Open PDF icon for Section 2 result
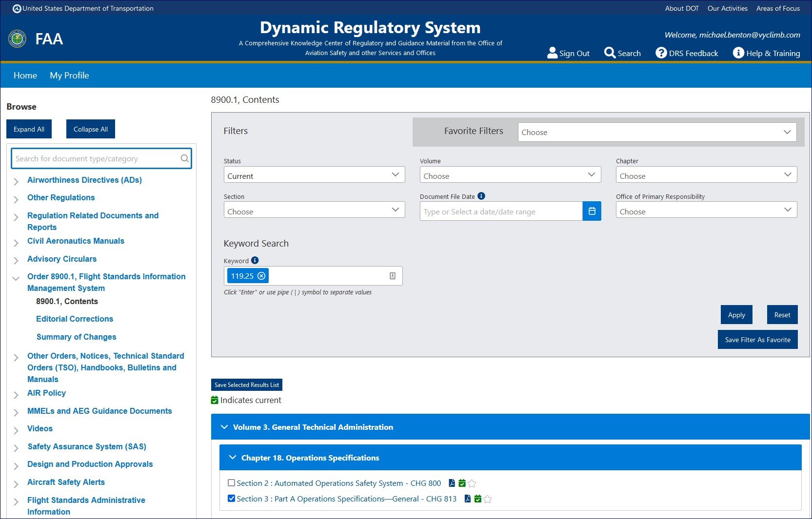This screenshot has width=812, height=519. [452, 483]
